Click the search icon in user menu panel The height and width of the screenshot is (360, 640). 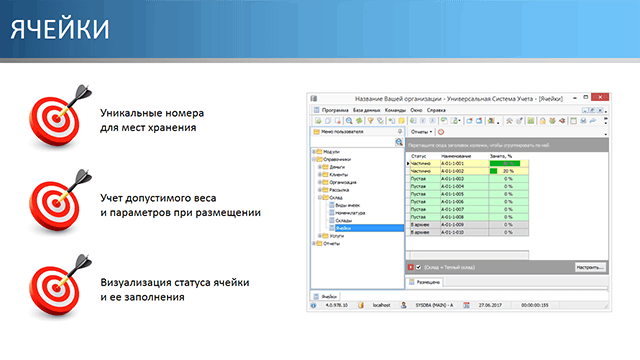399,142
